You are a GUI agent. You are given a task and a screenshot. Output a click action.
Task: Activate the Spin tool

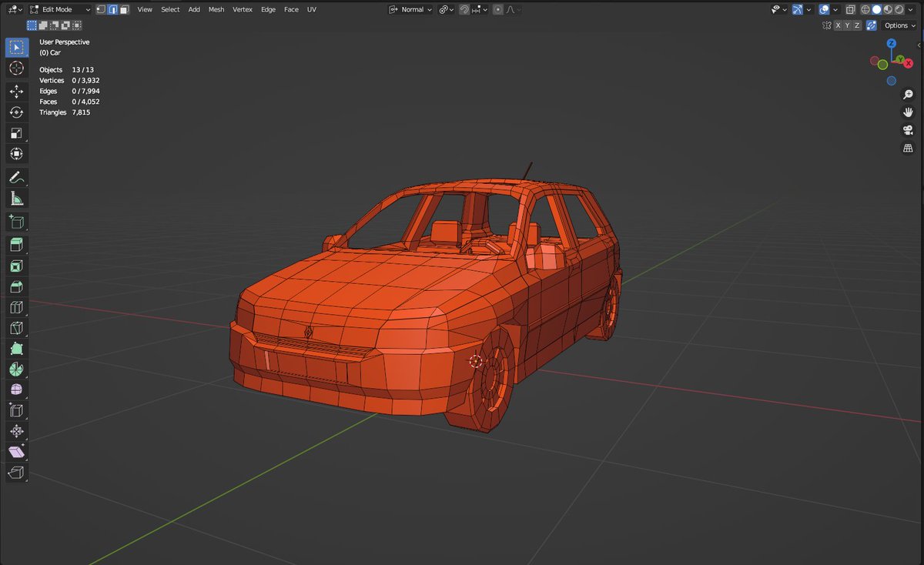click(x=16, y=369)
